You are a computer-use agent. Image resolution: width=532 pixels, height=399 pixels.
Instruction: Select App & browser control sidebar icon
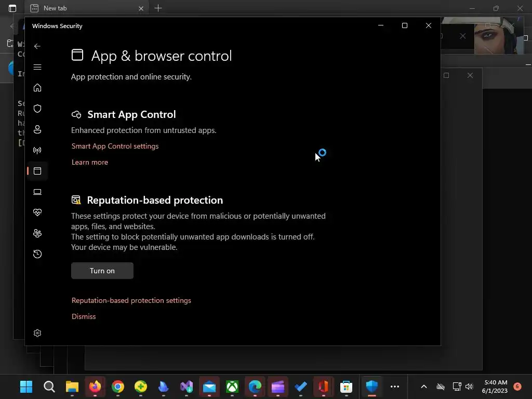(x=37, y=171)
